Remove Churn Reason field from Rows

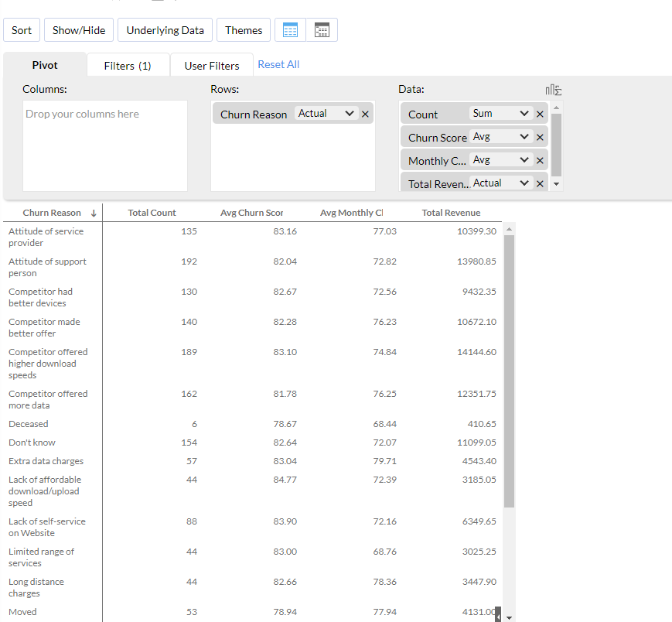365,114
